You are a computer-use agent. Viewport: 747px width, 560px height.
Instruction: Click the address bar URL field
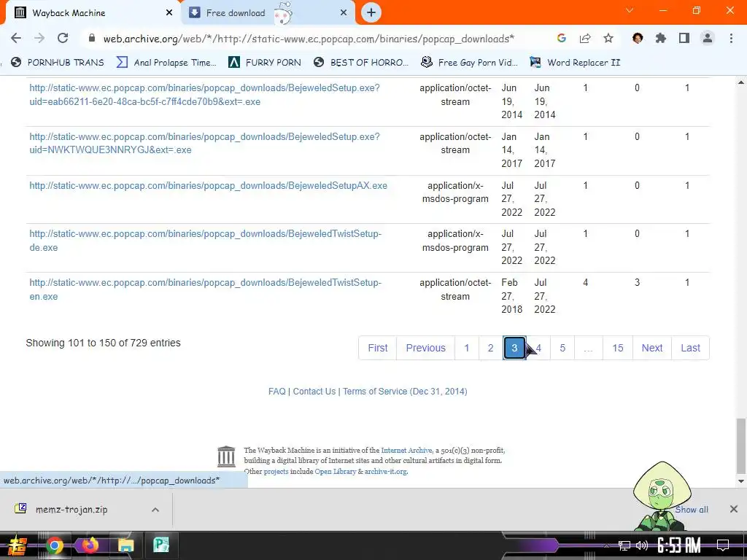309,39
